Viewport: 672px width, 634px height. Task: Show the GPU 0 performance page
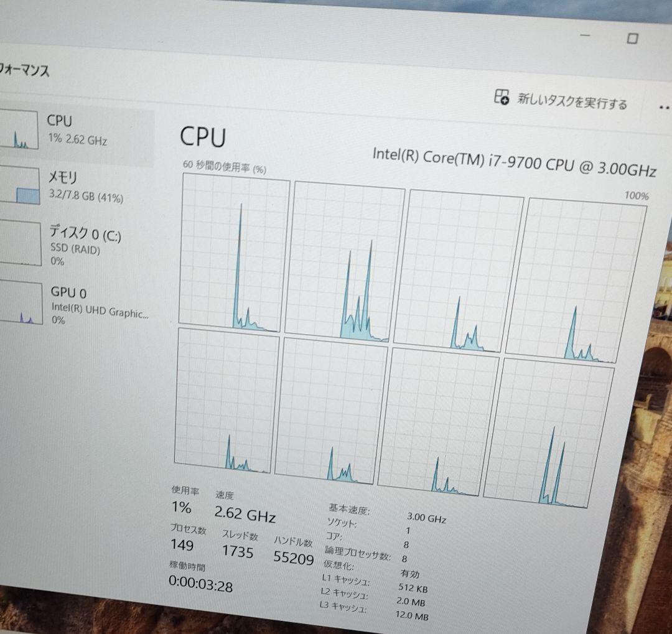click(x=75, y=303)
